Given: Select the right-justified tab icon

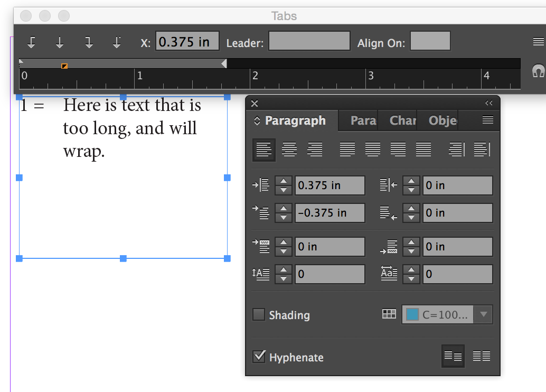Looking at the screenshot, I should 89,42.
